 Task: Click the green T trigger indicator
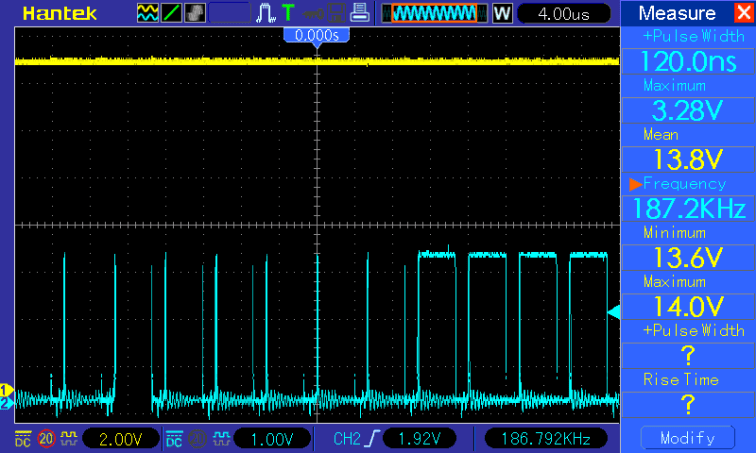click(x=289, y=13)
